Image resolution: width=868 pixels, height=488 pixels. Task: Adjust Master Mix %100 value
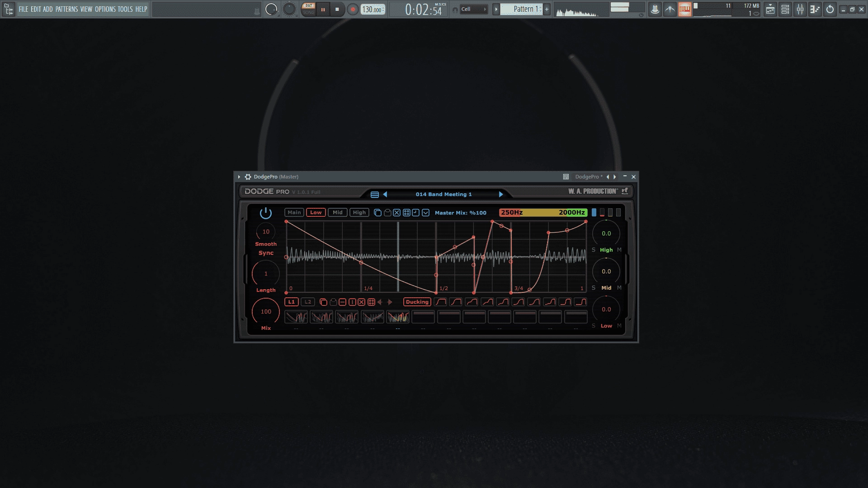(461, 212)
